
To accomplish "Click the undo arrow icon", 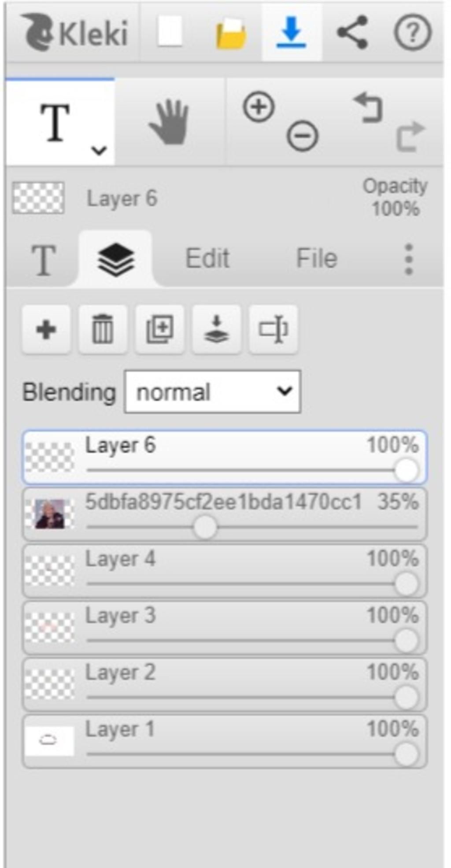I will coord(368,107).
